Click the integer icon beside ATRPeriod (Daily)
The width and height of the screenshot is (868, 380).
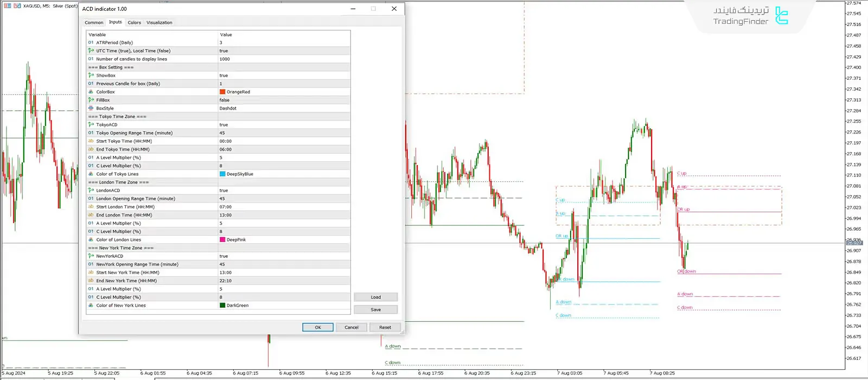click(91, 42)
